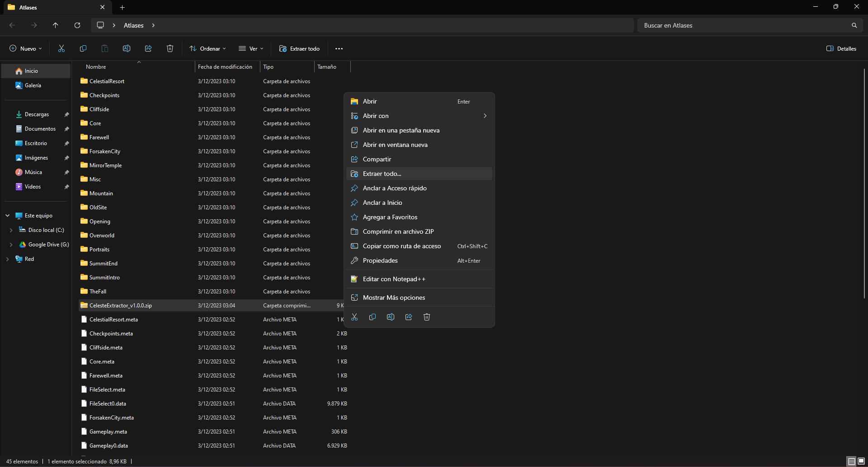Click the vertical scrollbar of the file list
The height and width of the screenshot is (467, 868).
point(864,183)
